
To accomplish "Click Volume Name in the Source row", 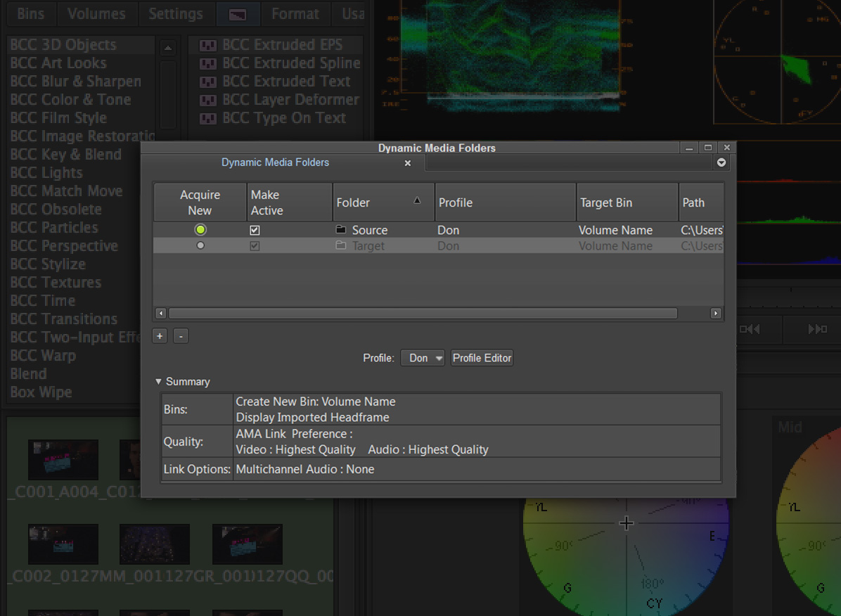I will pos(616,230).
